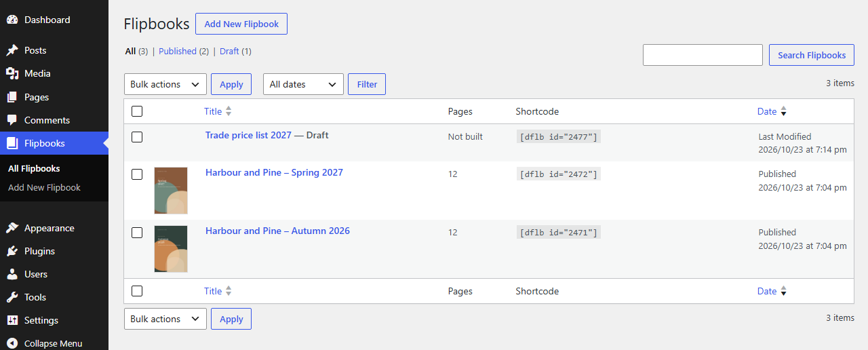Click sort arrows beside top Date header
The height and width of the screenshot is (350, 868).
click(x=783, y=111)
